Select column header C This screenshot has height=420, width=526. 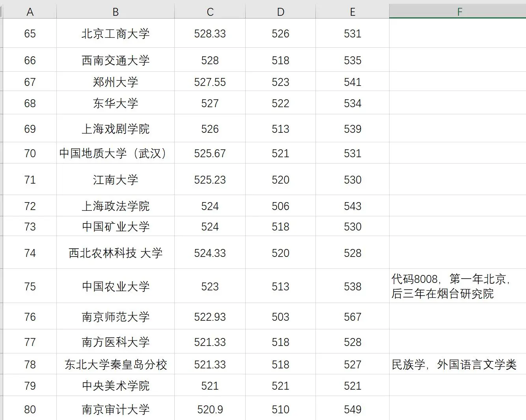point(209,11)
